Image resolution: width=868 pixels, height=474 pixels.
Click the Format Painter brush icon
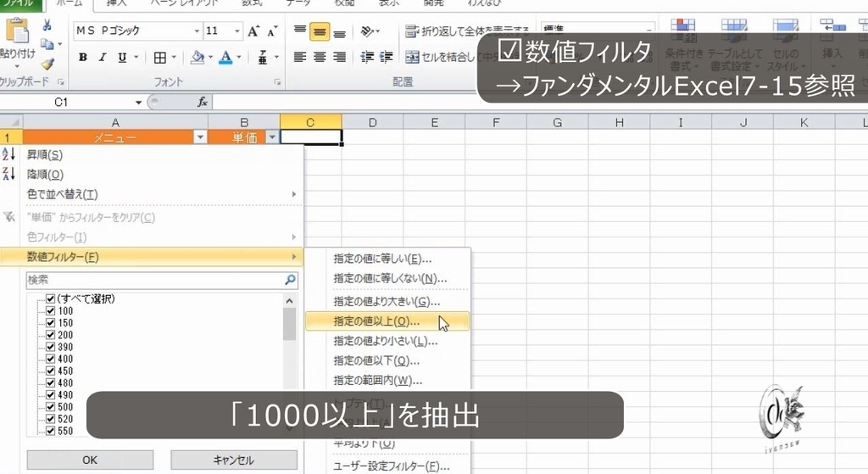coord(47,64)
